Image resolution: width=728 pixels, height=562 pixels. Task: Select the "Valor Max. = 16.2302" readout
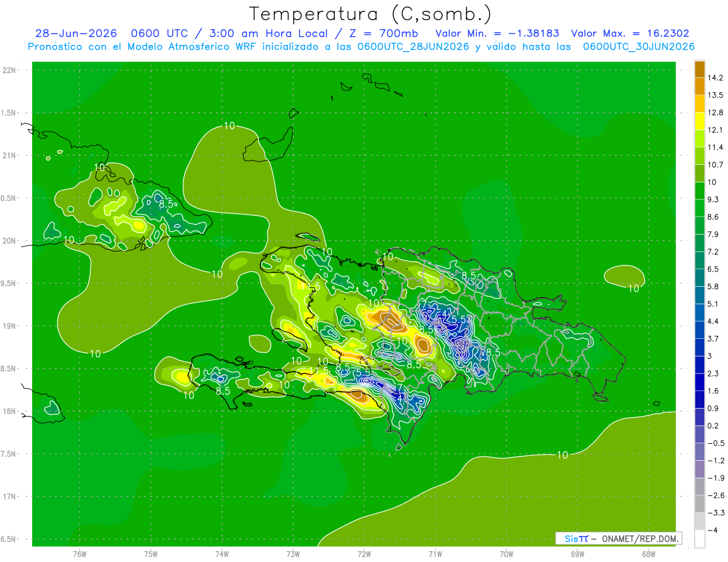(x=630, y=33)
